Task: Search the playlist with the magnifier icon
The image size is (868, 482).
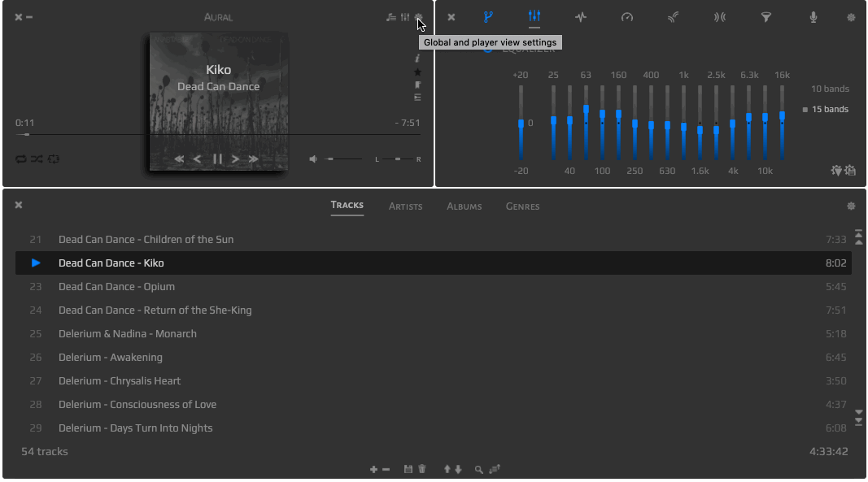Action: point(479,469)
